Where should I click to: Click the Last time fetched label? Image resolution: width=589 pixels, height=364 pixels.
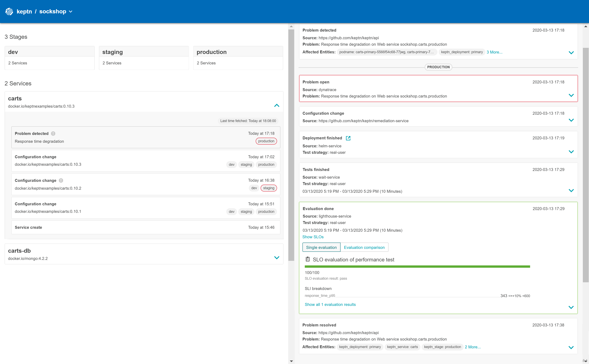248,121
